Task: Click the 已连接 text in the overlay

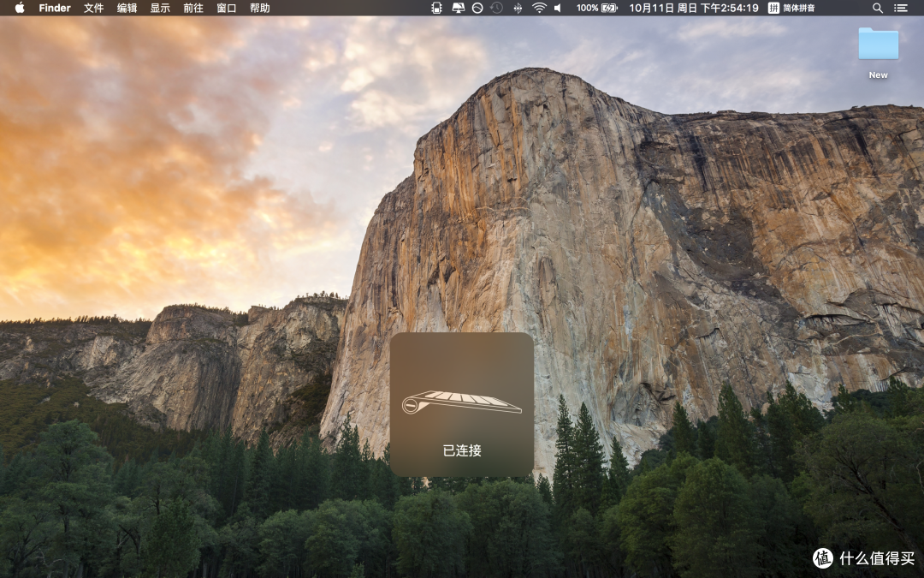Action: [462, 450]
